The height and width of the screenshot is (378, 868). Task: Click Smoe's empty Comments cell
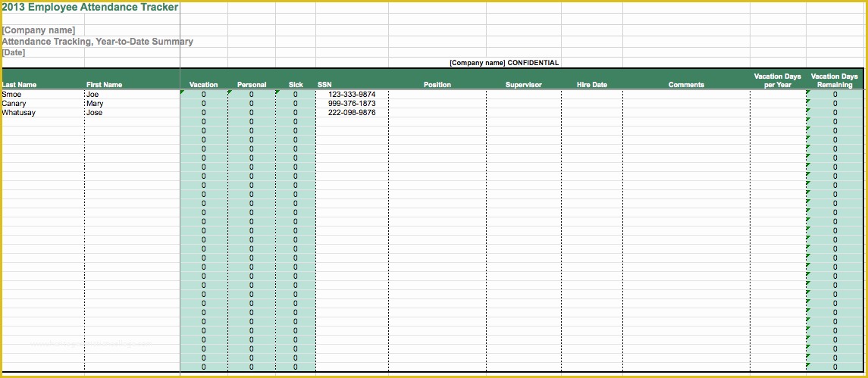tap(686, 95)
